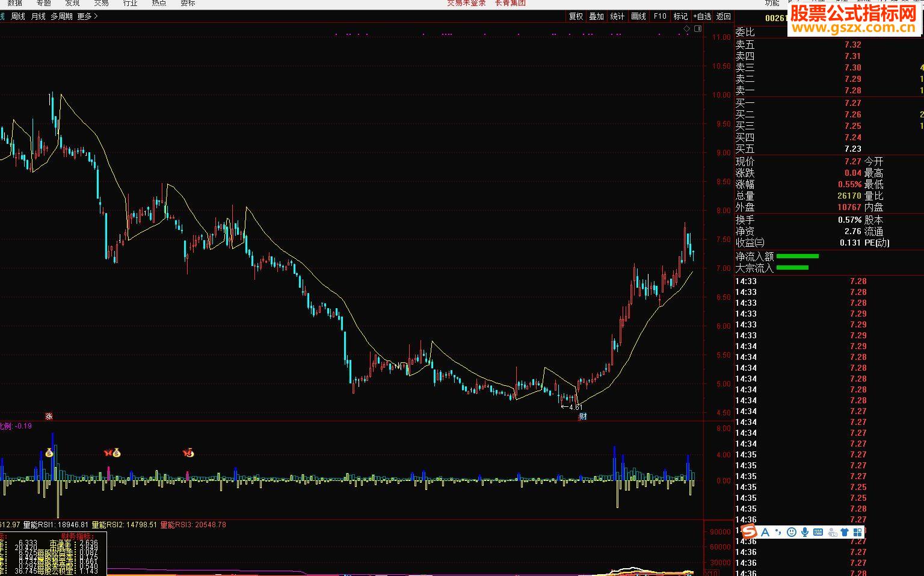Click the 财务指标 heading in the bottom-left box
Image resolution: width=924 pixels, height=576 pixels.
78,536
